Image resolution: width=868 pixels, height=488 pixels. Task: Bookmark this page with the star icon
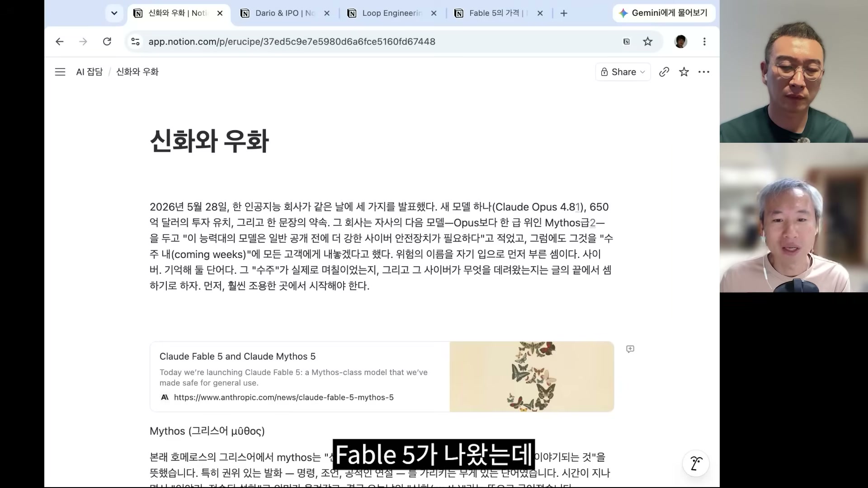point(648,42)
